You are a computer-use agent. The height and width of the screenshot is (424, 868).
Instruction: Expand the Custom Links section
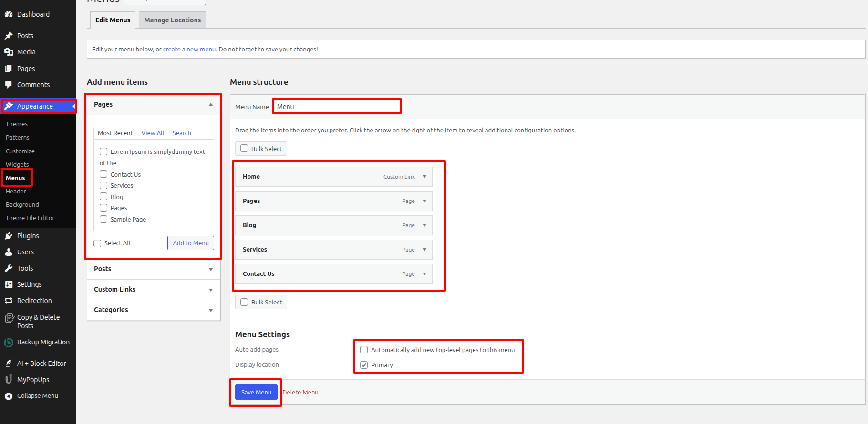210,290
